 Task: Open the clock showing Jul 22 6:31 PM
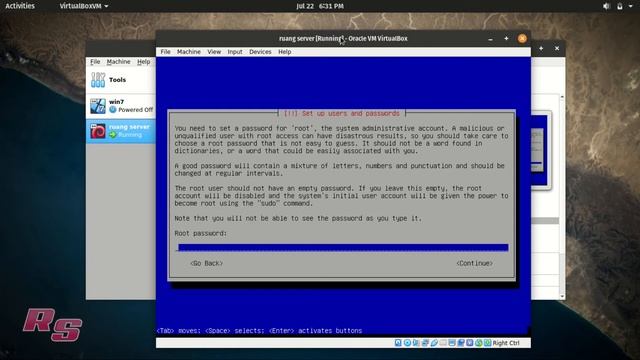tap(320, 6)
